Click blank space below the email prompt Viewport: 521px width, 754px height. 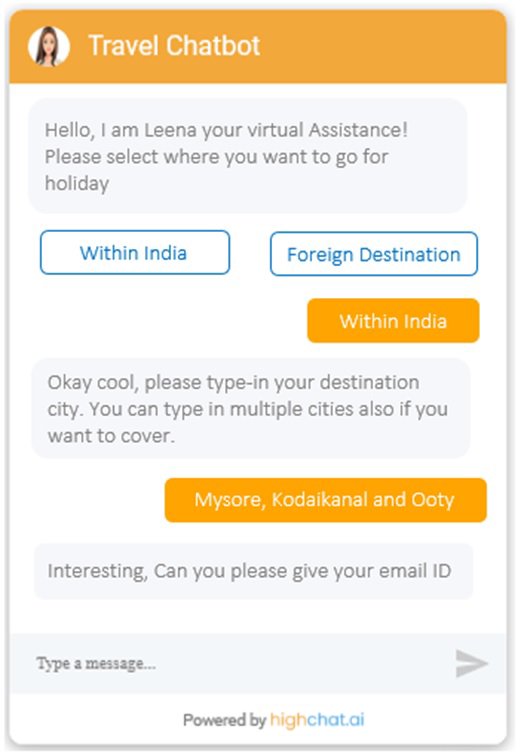pos(257,616)
